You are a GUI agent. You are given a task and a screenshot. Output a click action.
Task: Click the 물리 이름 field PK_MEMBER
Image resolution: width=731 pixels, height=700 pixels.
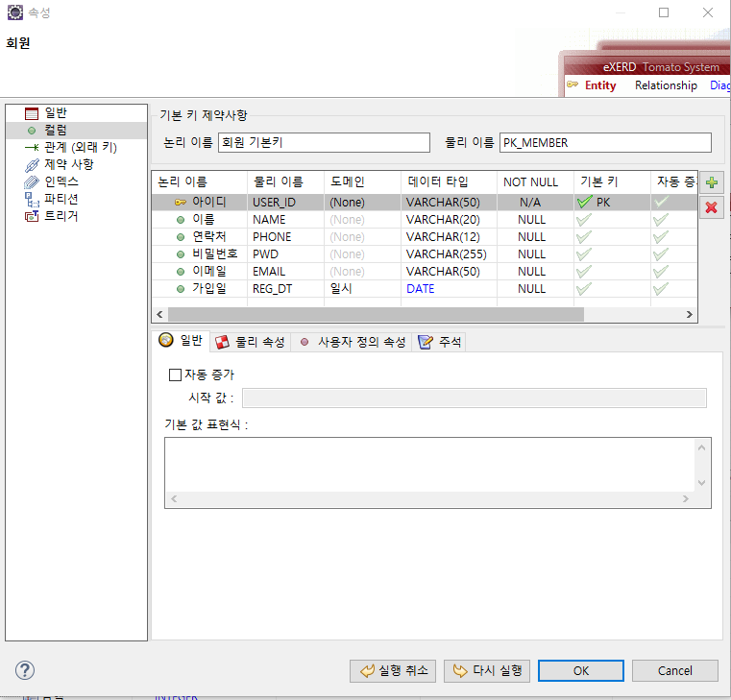pyautogui.click(x=605, y=143)
